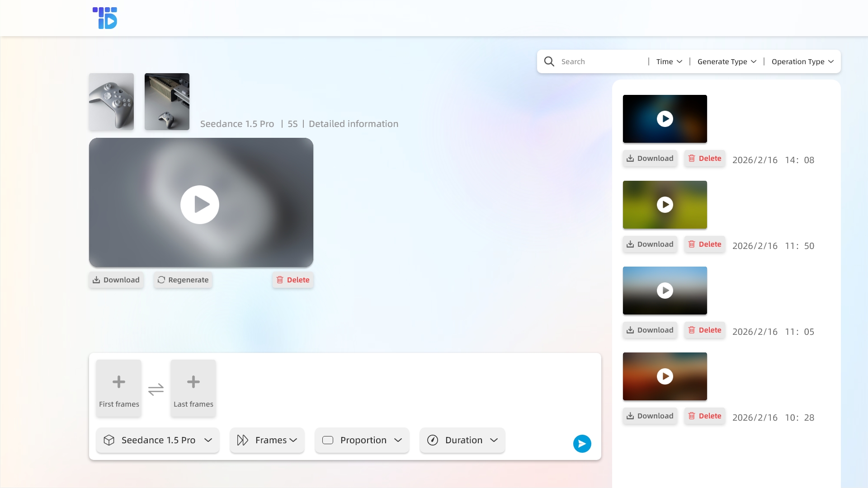This screenshot has height=488, width=868.
Task: Expand the Generate Type filter
Action: point(726,61)
